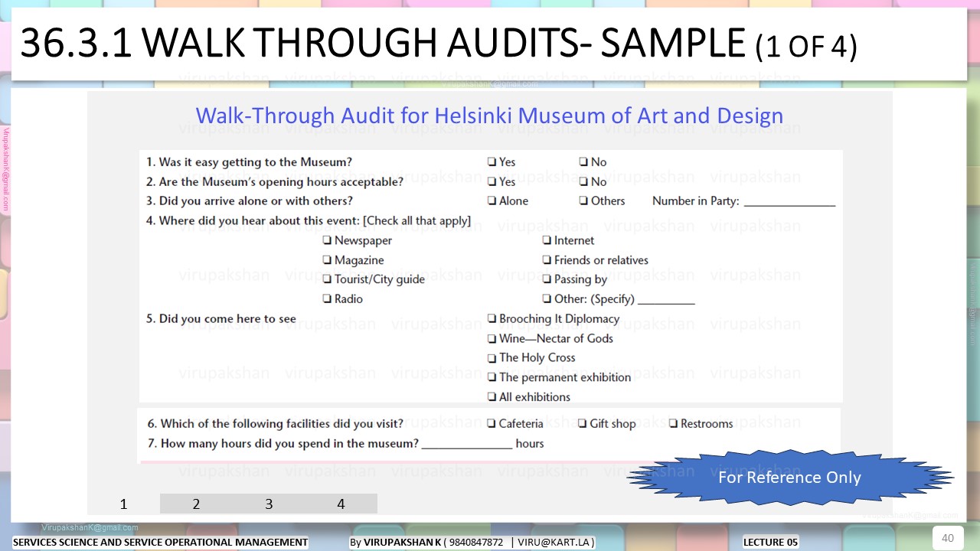
Task: Select the Tourist/City guide checkbox
Action: click(327, 279)
